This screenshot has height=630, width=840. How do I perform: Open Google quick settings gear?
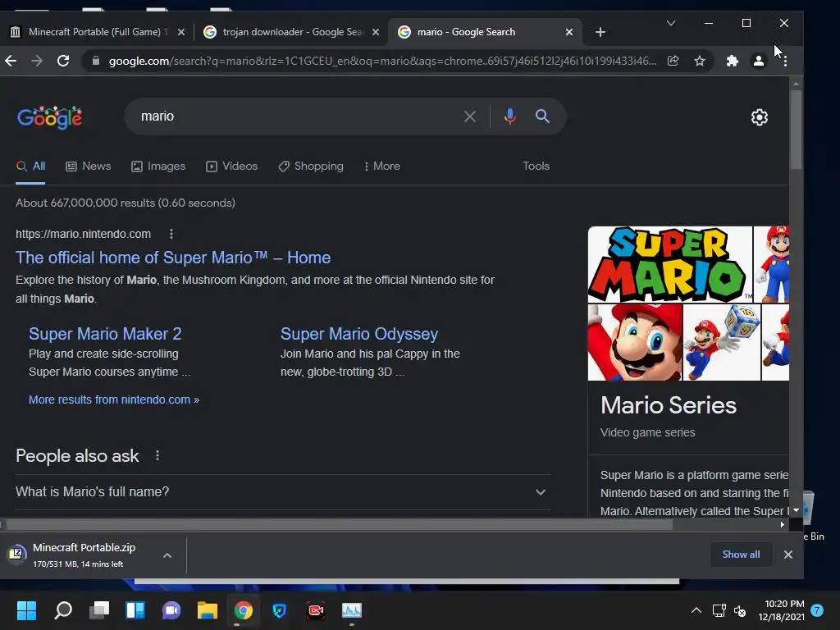pyautogui.click(x=759, y=117)
